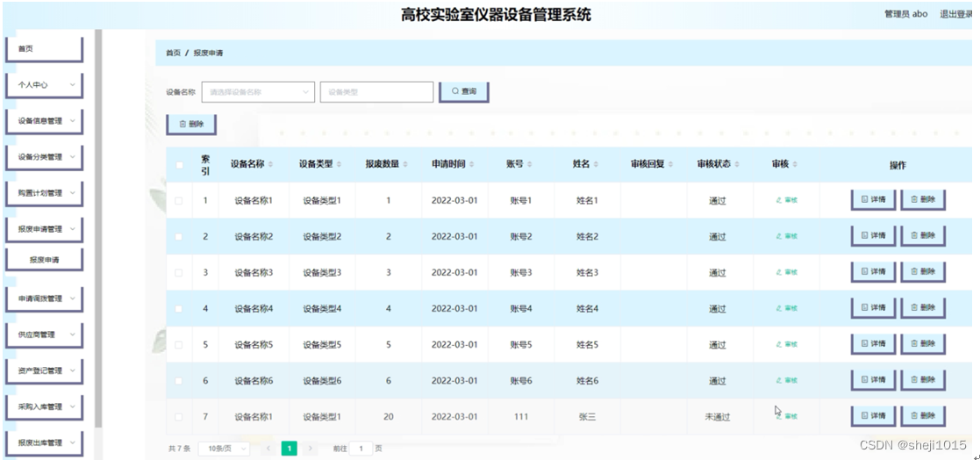Click the 查询 search button

point(463,91)
